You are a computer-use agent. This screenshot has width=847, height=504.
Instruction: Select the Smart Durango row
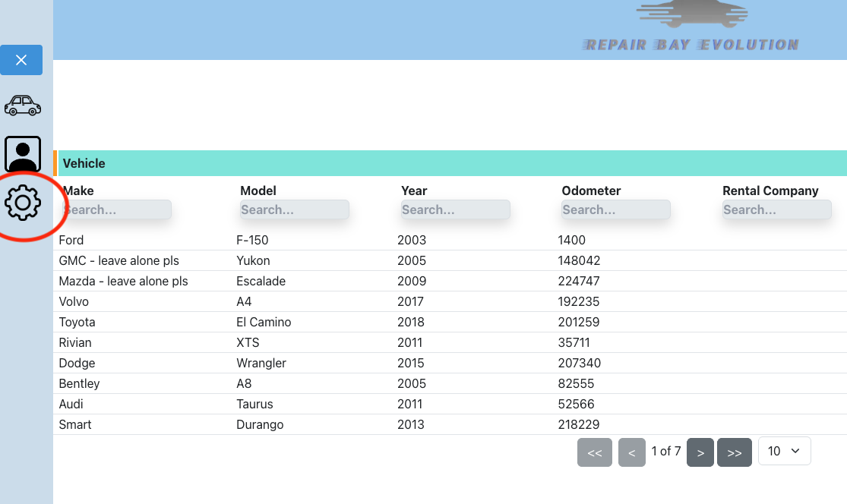coord(304,424)
